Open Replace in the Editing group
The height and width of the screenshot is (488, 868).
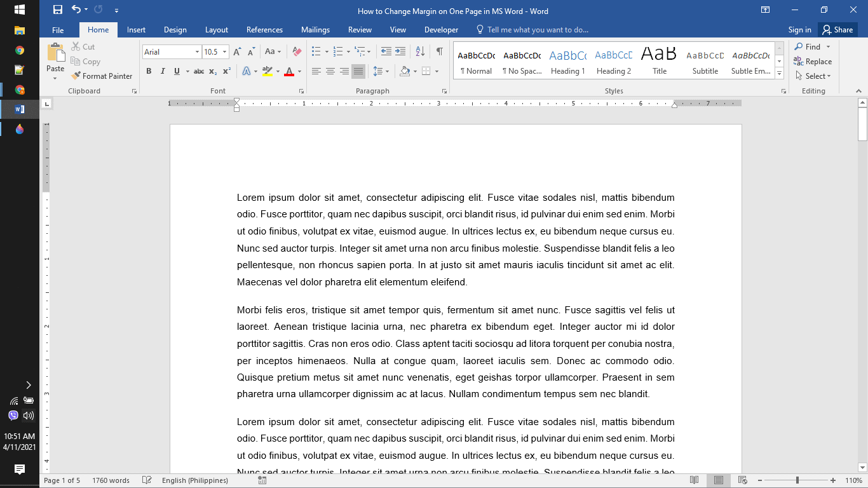813,61
